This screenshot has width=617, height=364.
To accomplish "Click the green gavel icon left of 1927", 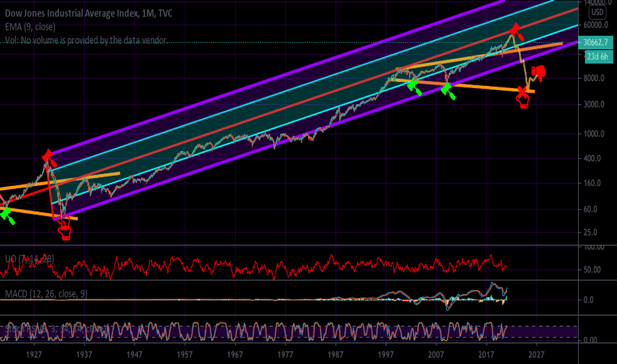I will [7, 216].
